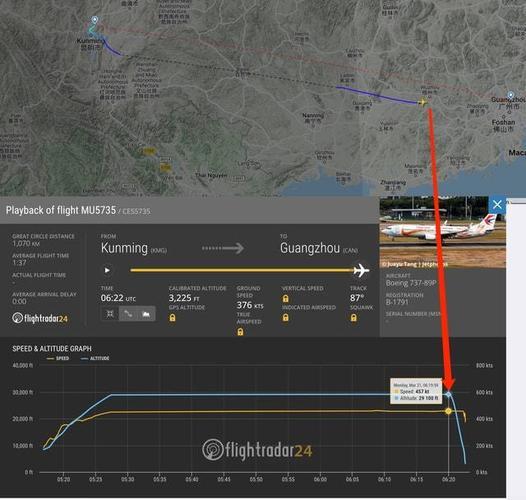Image resolution: width=526 pixels, height=500 pixels.
Task: Click the photo credit below aircraft image
Action: coord(414,264)
